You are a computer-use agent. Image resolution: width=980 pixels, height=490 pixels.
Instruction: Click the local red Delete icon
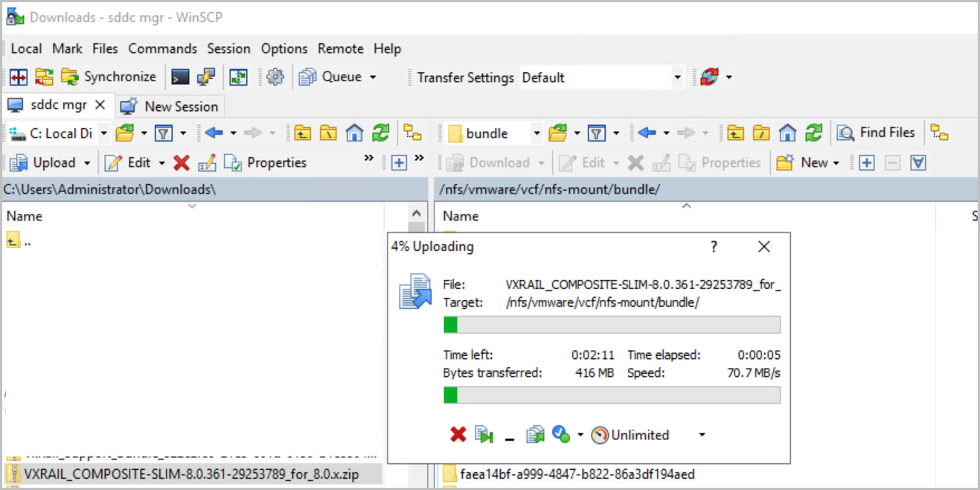[x=181, y=162]
